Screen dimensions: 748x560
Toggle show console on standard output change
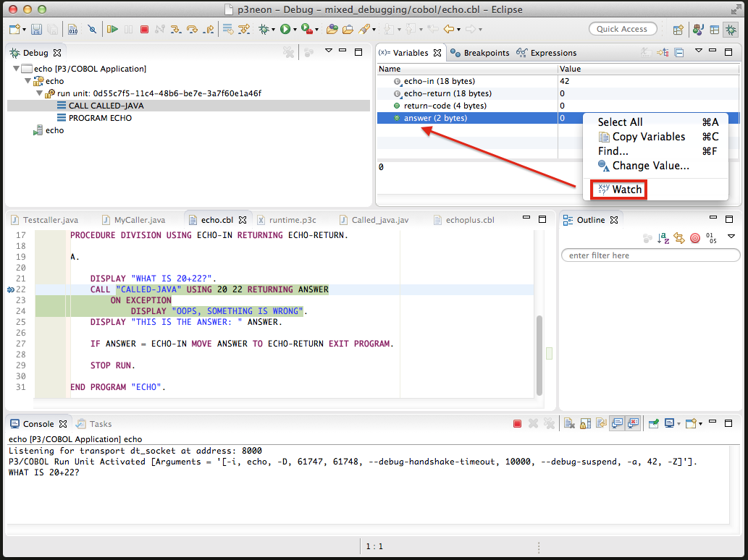coord(617,424)
